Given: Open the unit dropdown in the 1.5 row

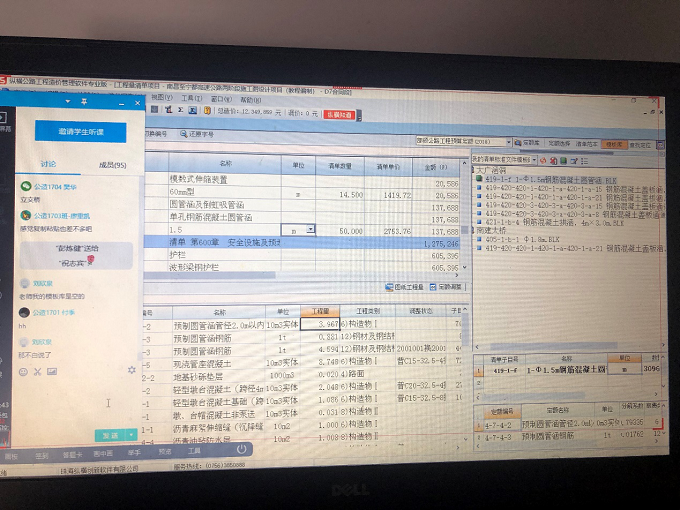Looking at the screenshot, I should 311,230.
